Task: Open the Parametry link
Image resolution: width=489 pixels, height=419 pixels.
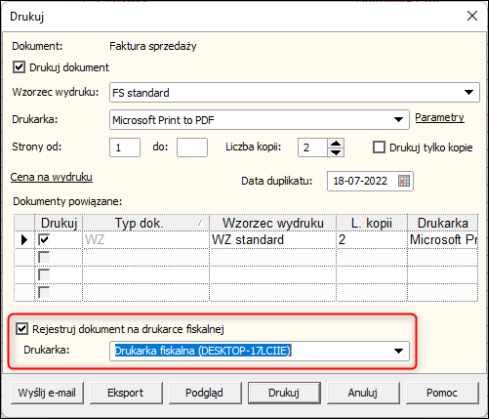Action: (x=439, y=117)
